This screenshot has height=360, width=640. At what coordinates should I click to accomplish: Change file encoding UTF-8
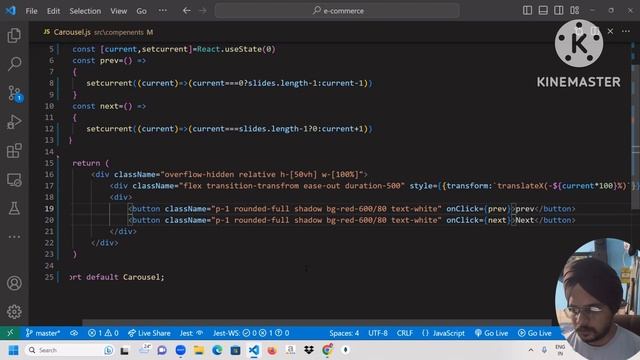[378, 333]
